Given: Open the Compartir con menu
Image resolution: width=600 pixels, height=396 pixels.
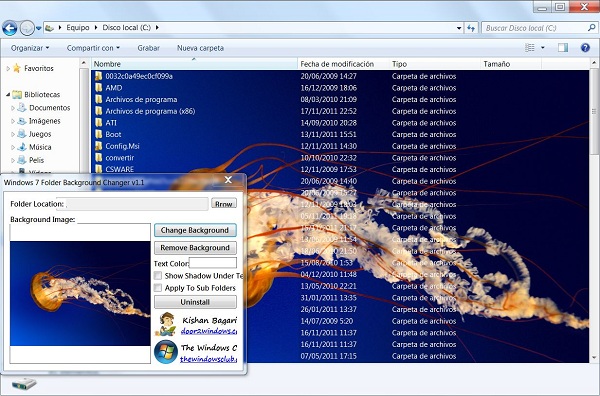Looking at the screenshot, I should coord(93,48).
